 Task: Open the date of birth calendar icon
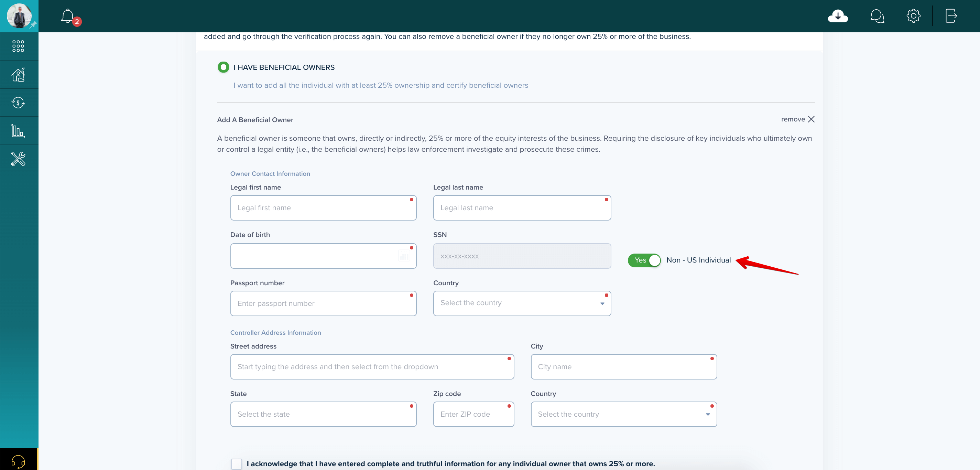404,256
